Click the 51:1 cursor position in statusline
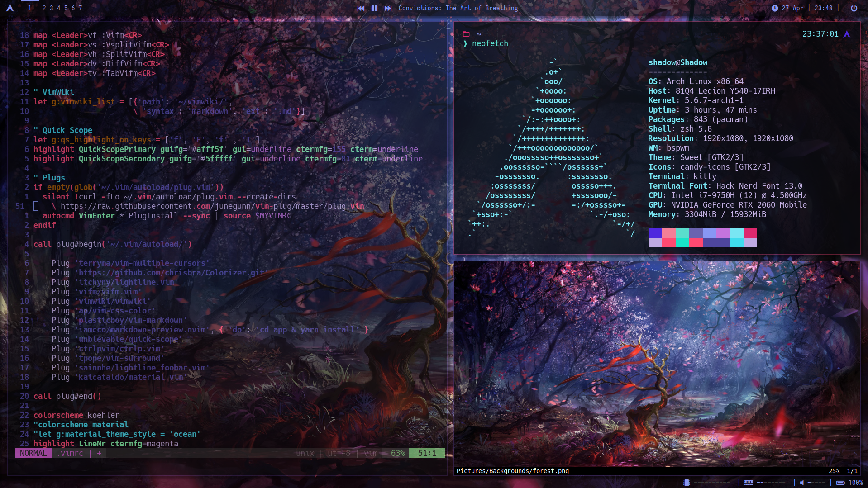Image resolution: width=868 pixels, height=488 pixels. pyautogui.click(x=427, y=453)
